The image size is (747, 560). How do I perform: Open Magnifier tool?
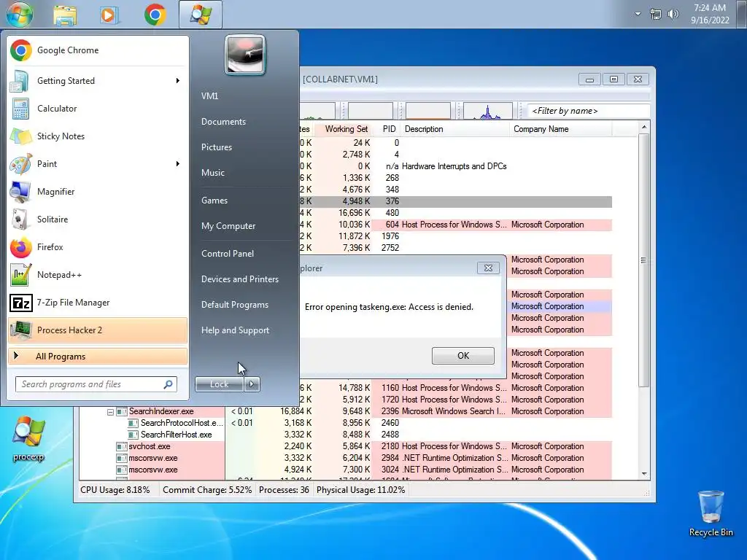pos(98,192)
